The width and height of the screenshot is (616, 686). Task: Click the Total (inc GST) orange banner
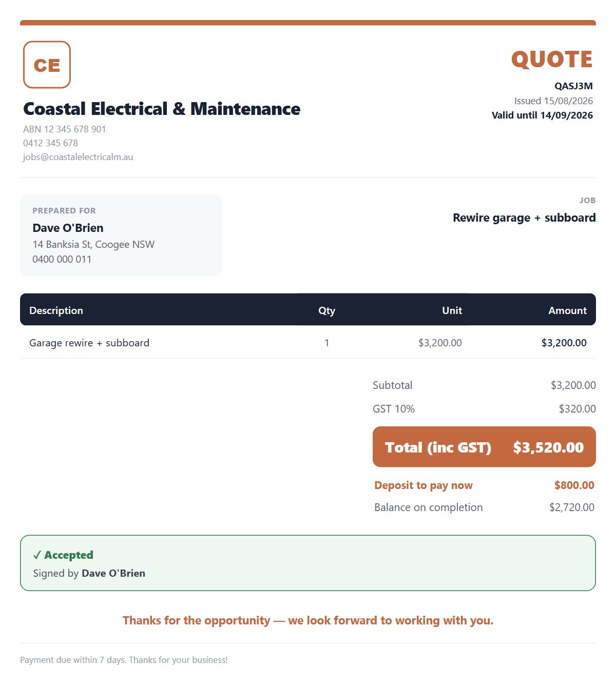(484, 447)
